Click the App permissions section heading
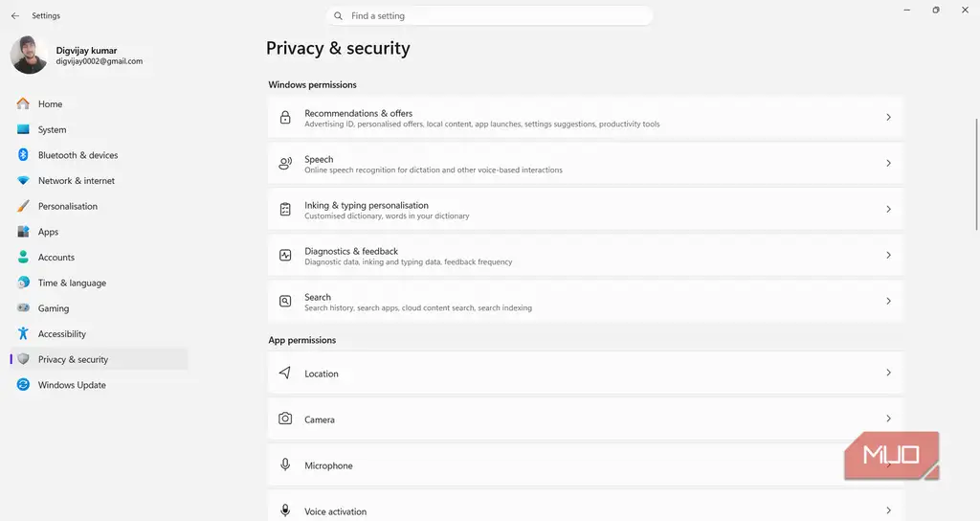The width and height of the screenshot is (980, 521). (x=301, y=340)
